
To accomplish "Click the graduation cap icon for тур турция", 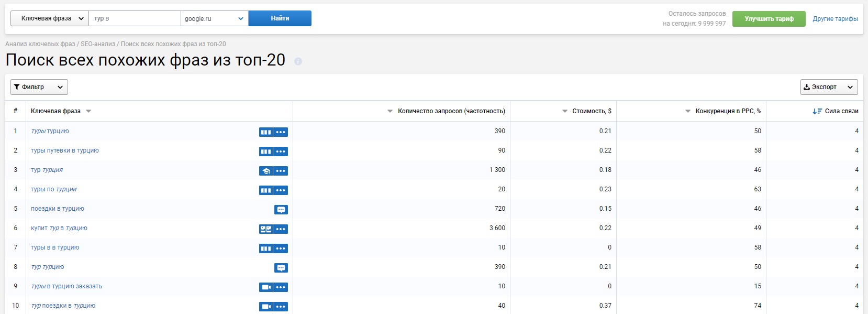I will (266, 171).
